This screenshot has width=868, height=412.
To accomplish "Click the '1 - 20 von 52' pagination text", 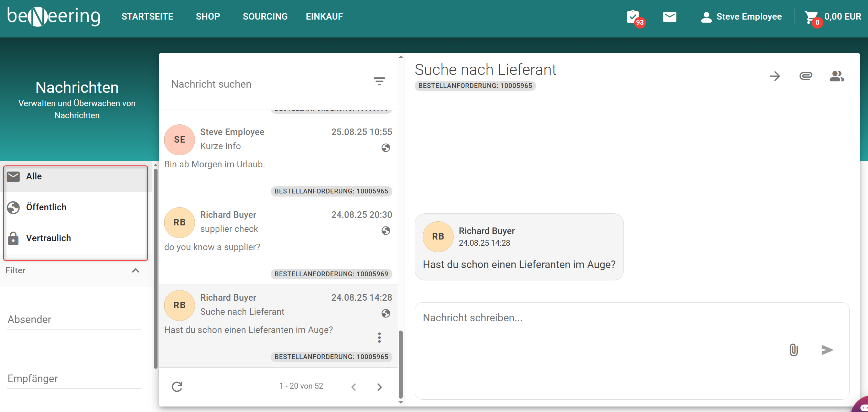I will (x=301, y=386).
